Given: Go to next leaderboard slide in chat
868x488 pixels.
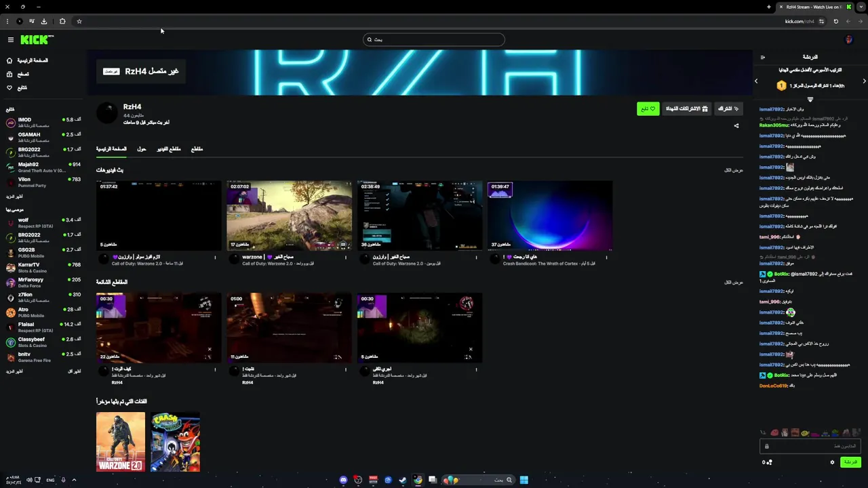Looking at the screenshot, I should (x=864, y=81).
